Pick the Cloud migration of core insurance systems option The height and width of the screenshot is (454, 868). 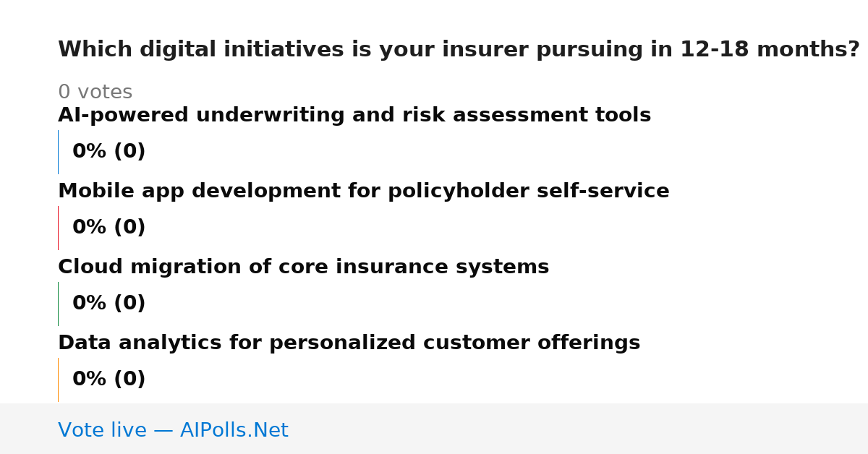point(304,267)
